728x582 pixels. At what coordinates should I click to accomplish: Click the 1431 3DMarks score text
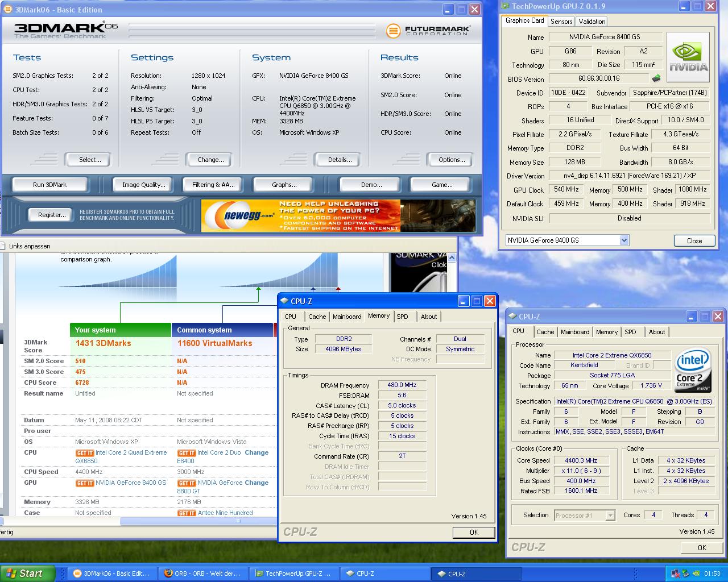(103, 343)
